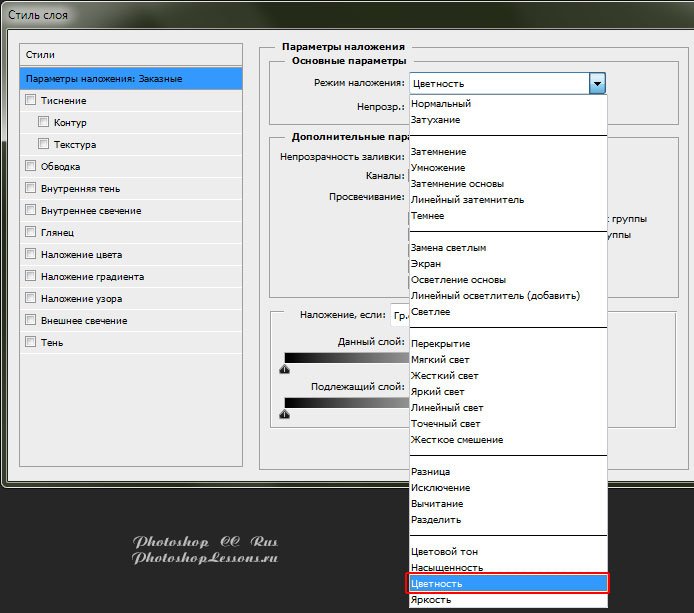Click black slider handle under Данный слой

[x=285, y=369]
